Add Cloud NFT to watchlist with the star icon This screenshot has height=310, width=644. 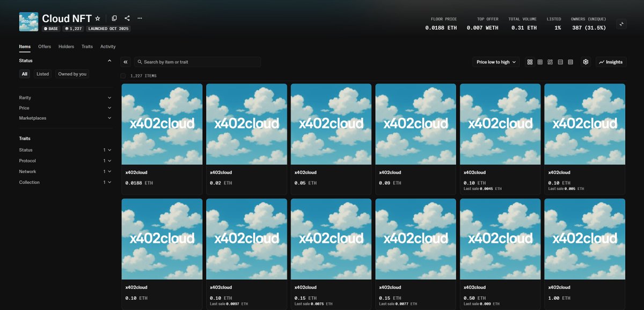click(x=98, y=18)
